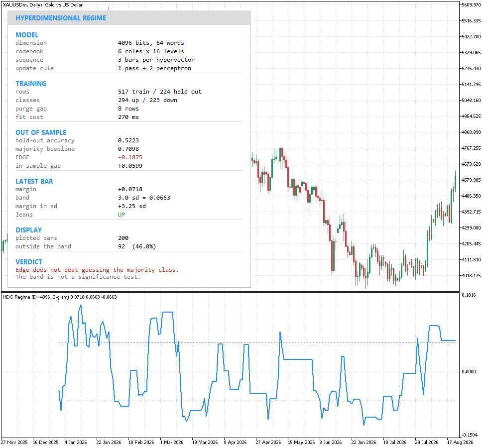Viewport: 488px width, 448px height.
Task: Select the red EDGE value "-0.1875"
Action: (x=130, y=157)
